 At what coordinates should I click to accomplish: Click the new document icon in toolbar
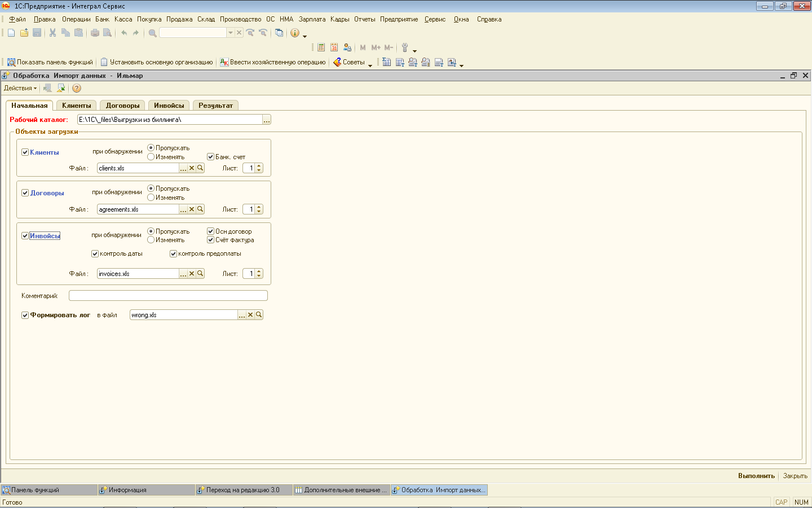coord(11,33)
